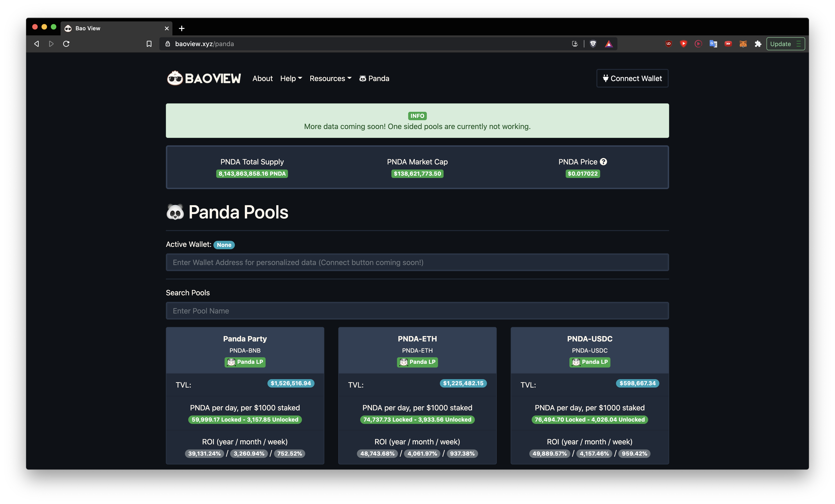Focus the Enter Pool Name search field

[417, 311]
